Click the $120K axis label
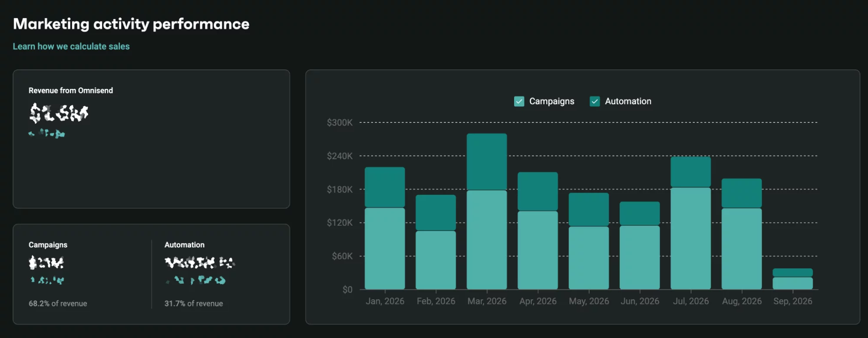 (340, 223)
